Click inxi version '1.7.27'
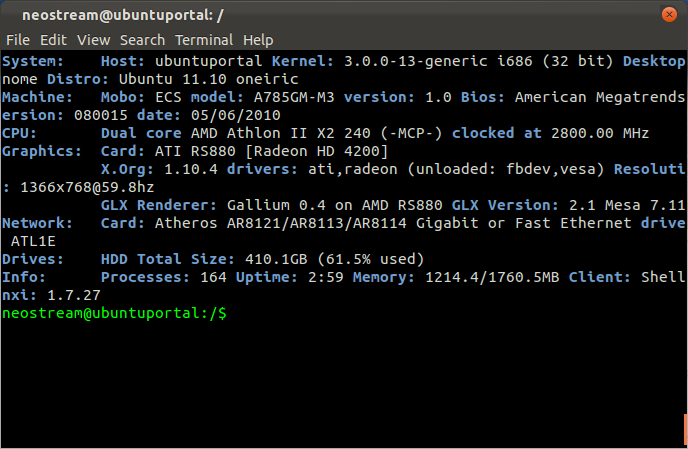Screen dimensions: 688x449 click(74, 295)
